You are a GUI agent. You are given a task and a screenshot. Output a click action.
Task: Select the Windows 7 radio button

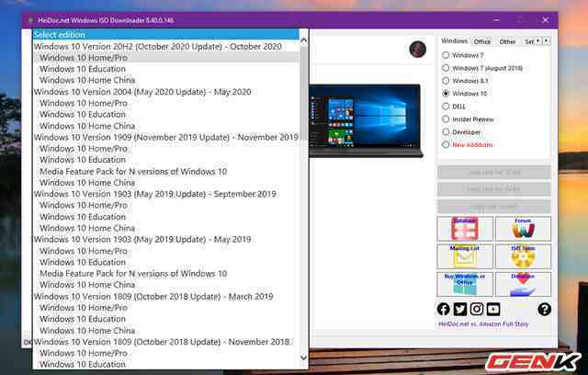click(x=446, y=55)
